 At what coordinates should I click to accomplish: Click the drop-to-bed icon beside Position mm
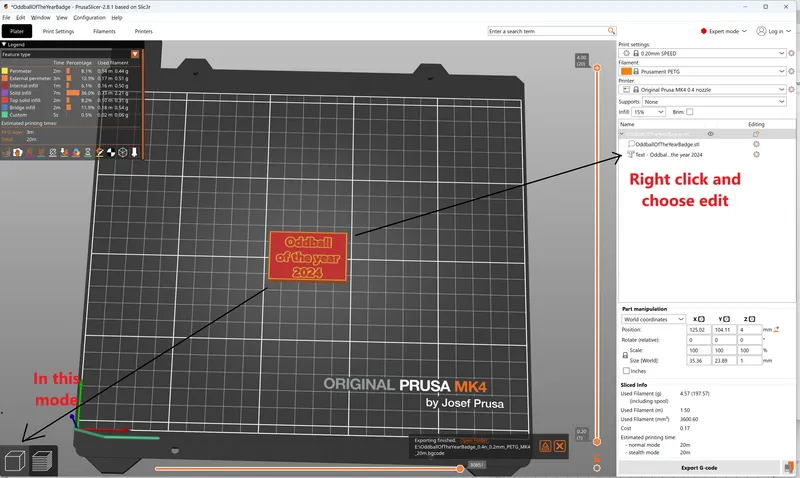777,330
